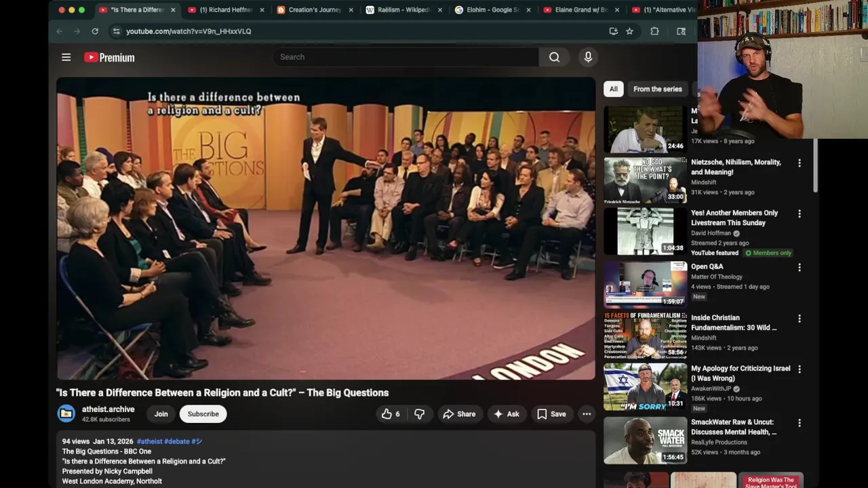Go forward with browser forward arrow
Viewport: 868px width, 488px height.
77,31
